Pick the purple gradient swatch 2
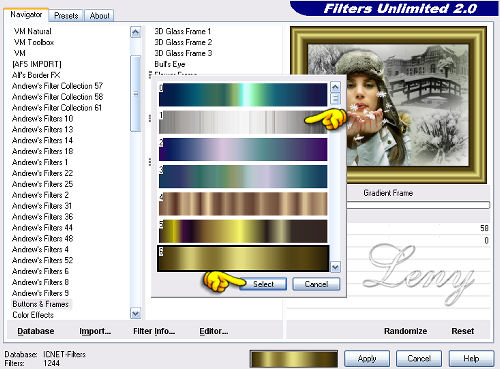Screen dimensions: 500x369 pos(243,149)
